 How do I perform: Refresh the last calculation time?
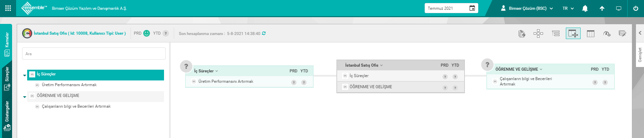pos(264,33)
